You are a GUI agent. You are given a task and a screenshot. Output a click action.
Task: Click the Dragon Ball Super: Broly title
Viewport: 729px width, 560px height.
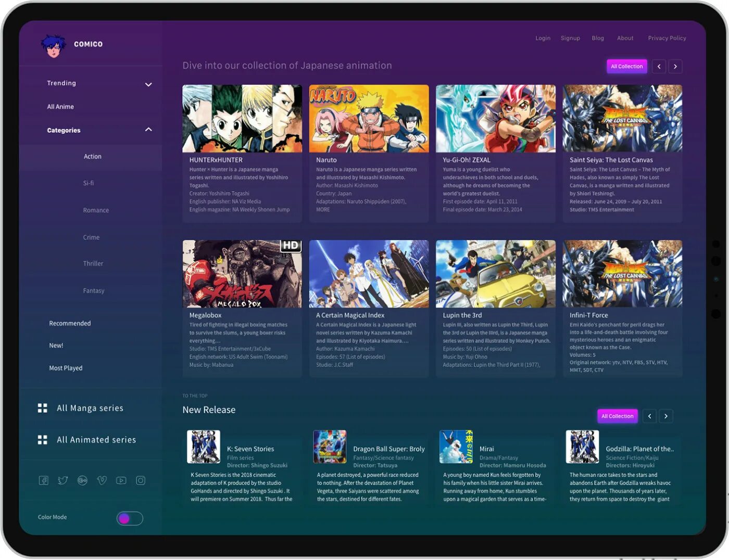point(389,449)
